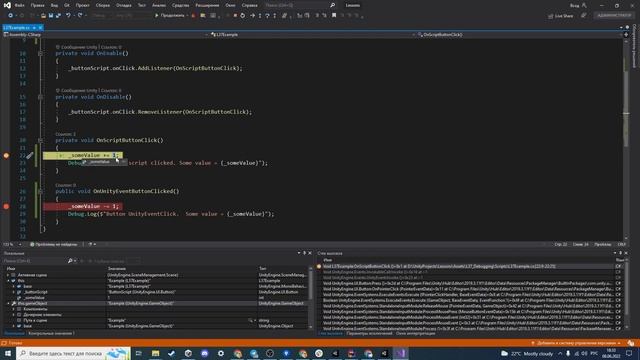The width and height of the screenshot is (640, 360).
Task: Collapse OnUnityEventButtonClicked method at line 26
Action: [40, 191]
